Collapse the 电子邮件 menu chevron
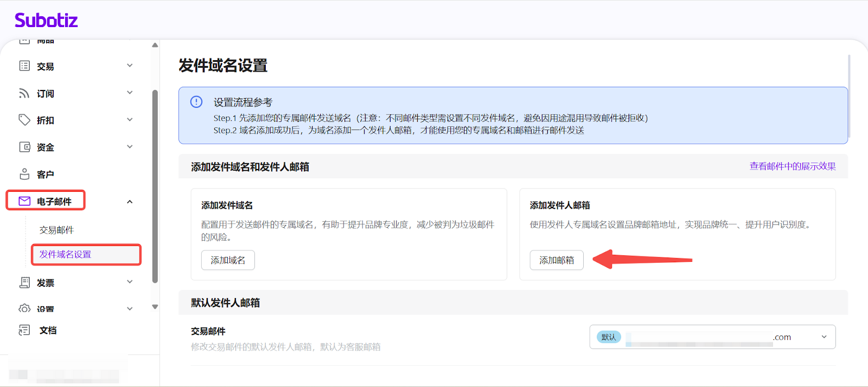The height and width of the screenshot is (387, 868). coord(130,202)
